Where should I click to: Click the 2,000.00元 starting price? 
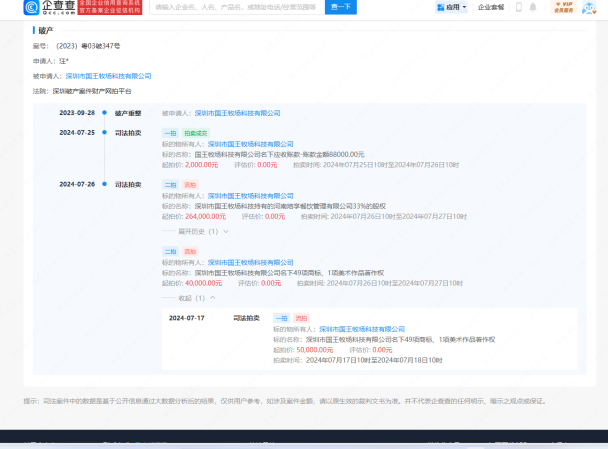point(202,165)
